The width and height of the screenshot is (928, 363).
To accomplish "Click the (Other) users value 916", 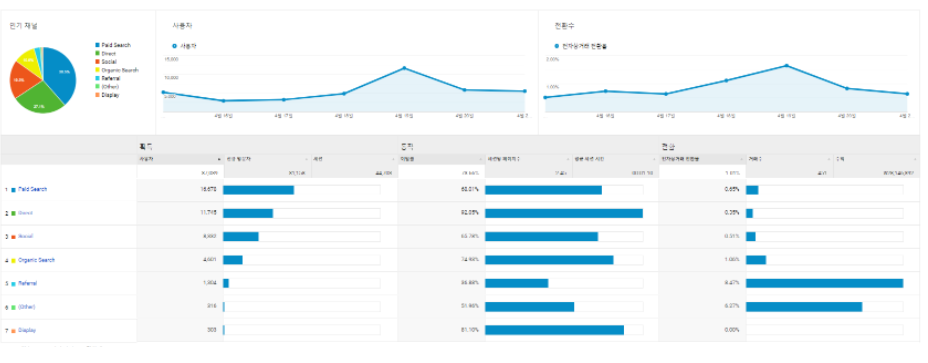I will point(211,307).
